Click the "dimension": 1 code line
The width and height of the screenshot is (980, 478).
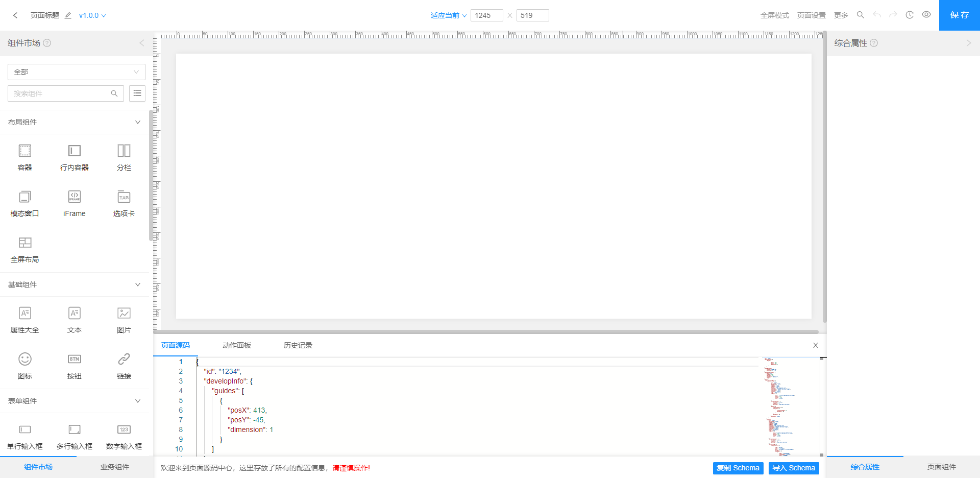click(250, 429)
